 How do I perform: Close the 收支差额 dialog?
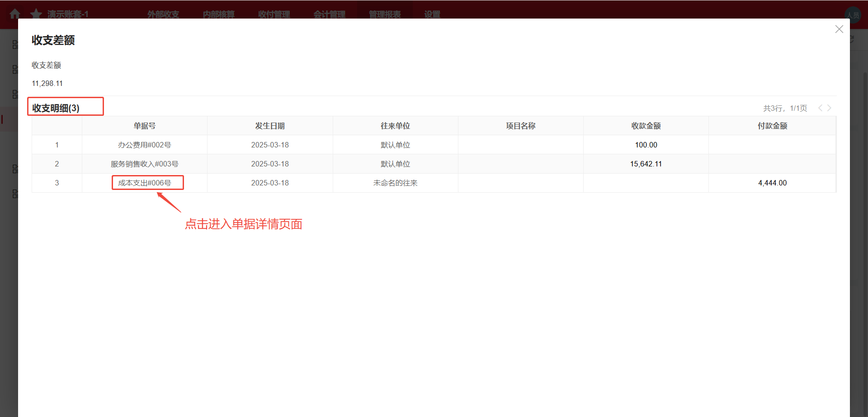click(x=839, y=29)
